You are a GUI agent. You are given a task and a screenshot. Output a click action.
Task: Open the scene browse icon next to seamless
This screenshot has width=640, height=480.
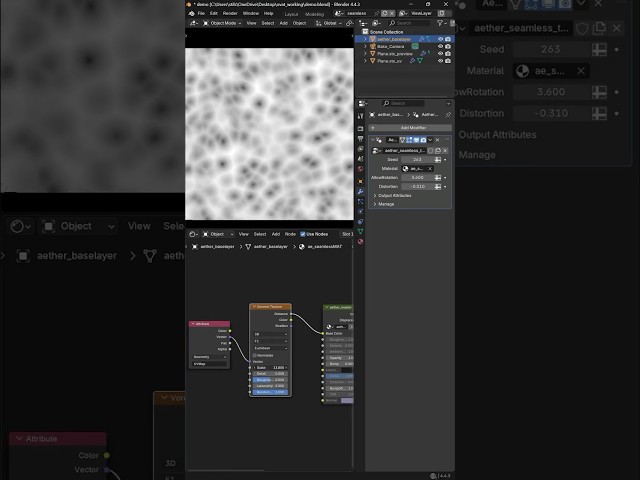tap(339, 13)
